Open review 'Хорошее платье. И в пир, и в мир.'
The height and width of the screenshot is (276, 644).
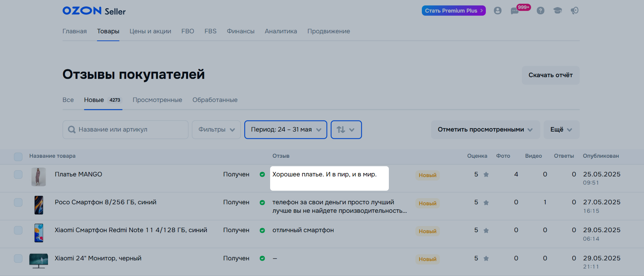pos(325,174)
